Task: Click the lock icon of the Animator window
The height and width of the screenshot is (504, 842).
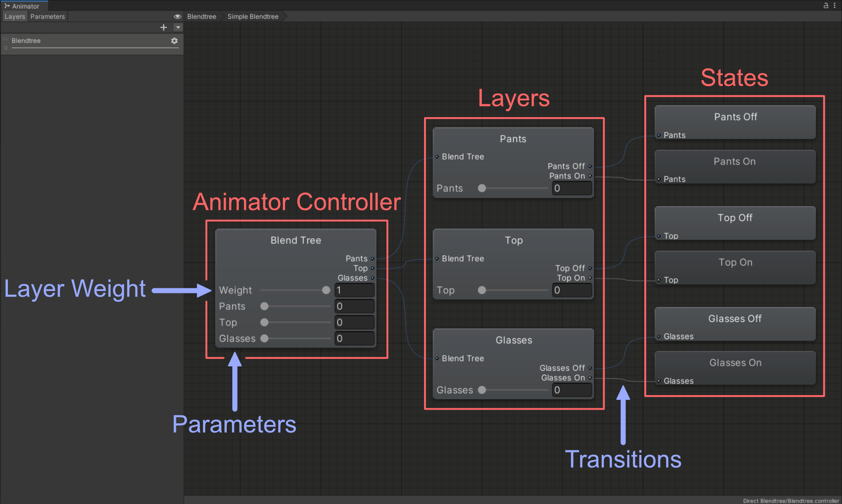Action: [826, 6]
